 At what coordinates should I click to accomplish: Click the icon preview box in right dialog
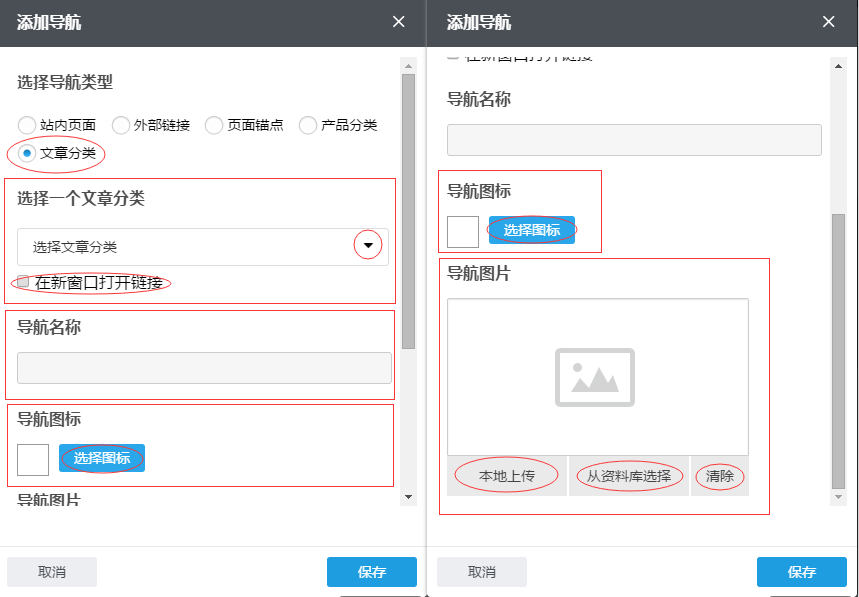(463, 231)
